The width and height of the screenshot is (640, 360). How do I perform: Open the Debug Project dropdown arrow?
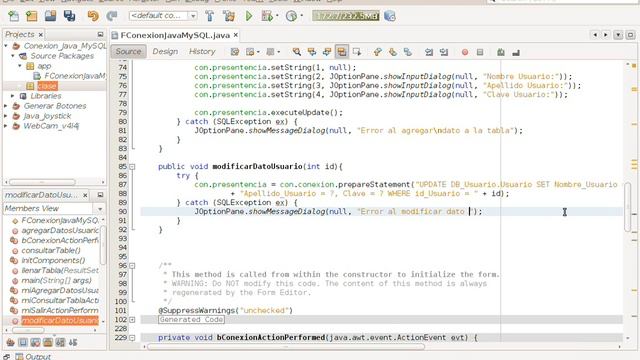pos(277,16)
